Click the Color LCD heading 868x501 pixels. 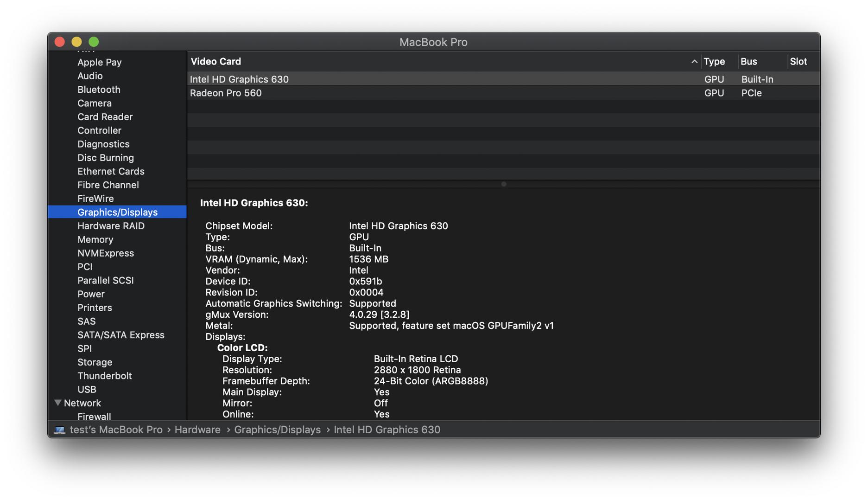[242, 348]
